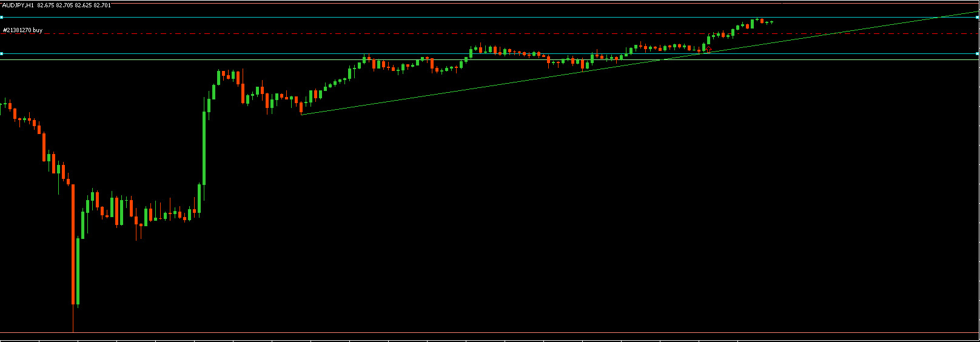Screen dimensions: 980x342
Task: Click the #21381270 buy order label
Action: pos(23,30)
